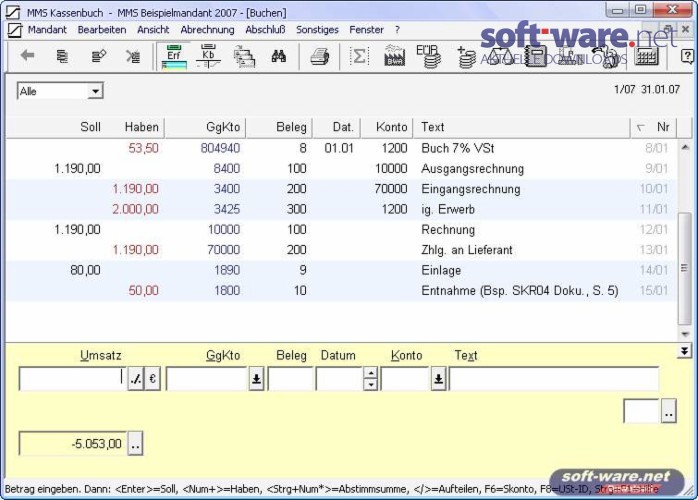Click the sigma sum icon

tap(359, 56)
